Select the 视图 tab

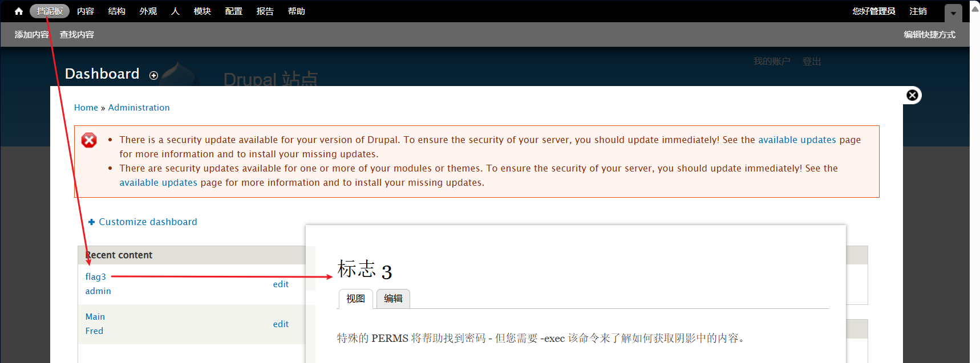coord(355,299)
